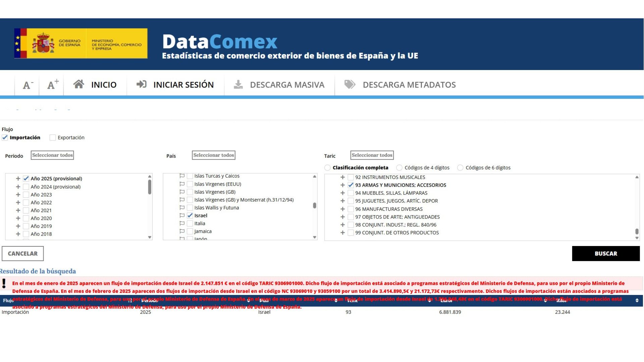
Task: Select Códigos de 4 dígitos radio
Action: (x=399, y=168)
